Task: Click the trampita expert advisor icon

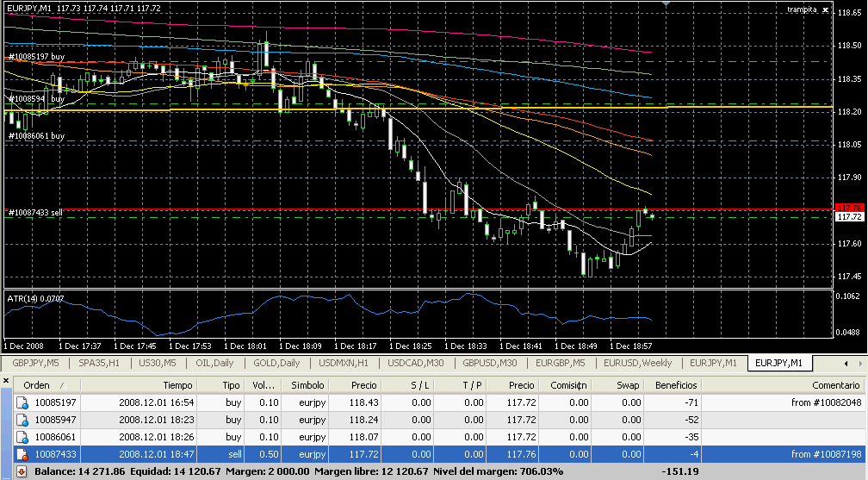Action: [825, 9]
